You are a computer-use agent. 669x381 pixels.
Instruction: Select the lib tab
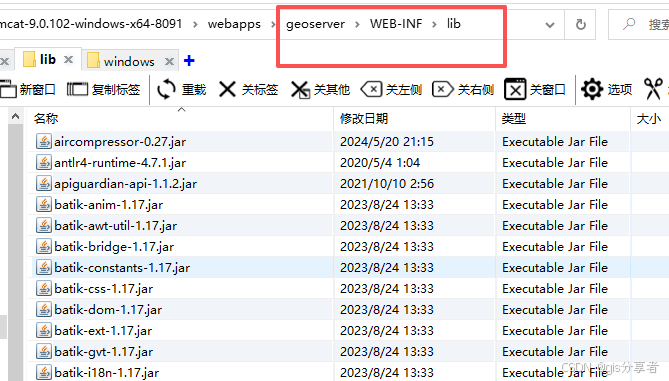tap(48, 59)
